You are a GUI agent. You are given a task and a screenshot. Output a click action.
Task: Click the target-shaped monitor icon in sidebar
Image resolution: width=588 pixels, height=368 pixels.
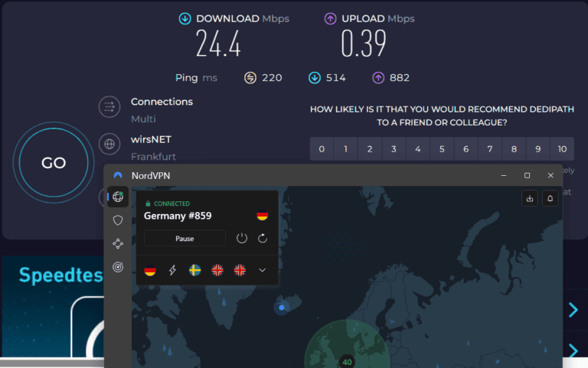pos(117,267)
